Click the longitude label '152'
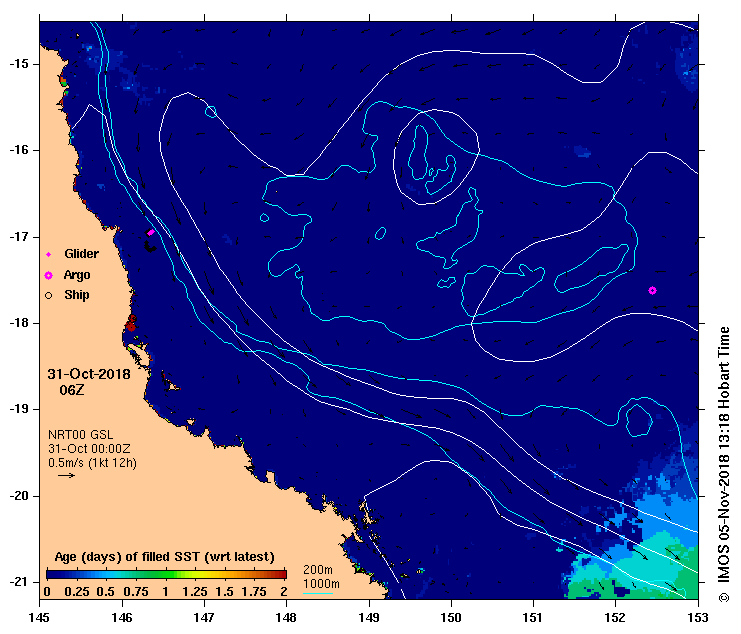Screen dimensions: 741x634 [616, 617]
